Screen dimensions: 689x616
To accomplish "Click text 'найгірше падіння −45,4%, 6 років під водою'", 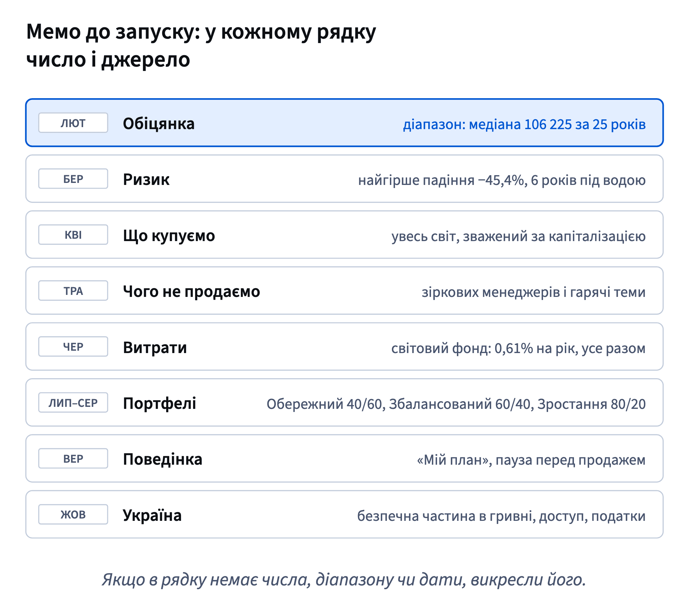I will [502, 181].
